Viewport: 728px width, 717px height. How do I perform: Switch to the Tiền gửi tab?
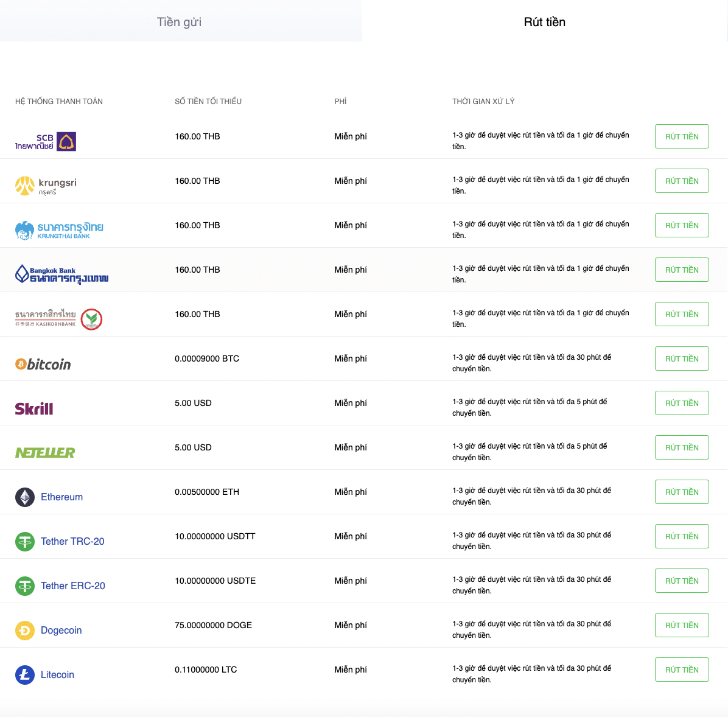[x=180, y=21]
